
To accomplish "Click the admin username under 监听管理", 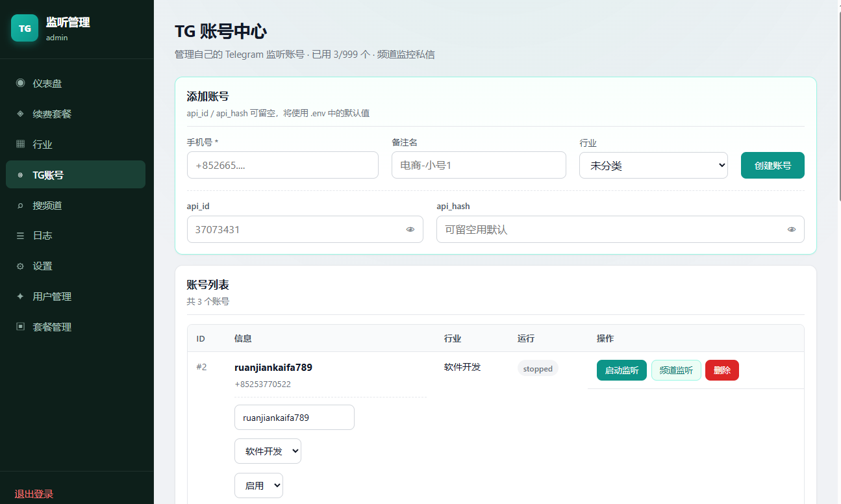I will [57, 38].
